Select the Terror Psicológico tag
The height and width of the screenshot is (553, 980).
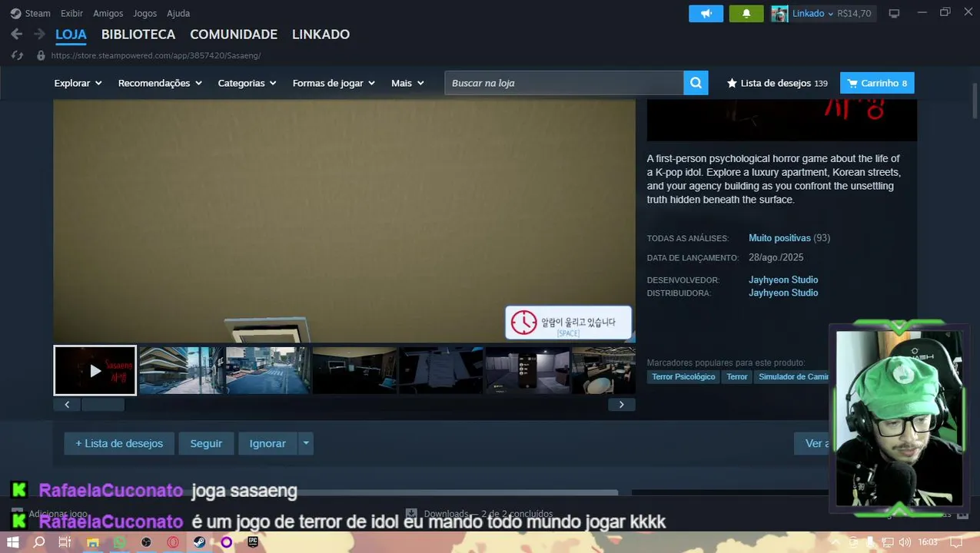[683, 376]
